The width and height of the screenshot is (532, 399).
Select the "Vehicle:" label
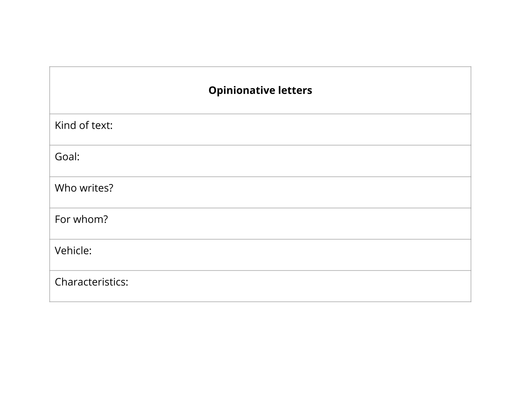pos(73,250)
